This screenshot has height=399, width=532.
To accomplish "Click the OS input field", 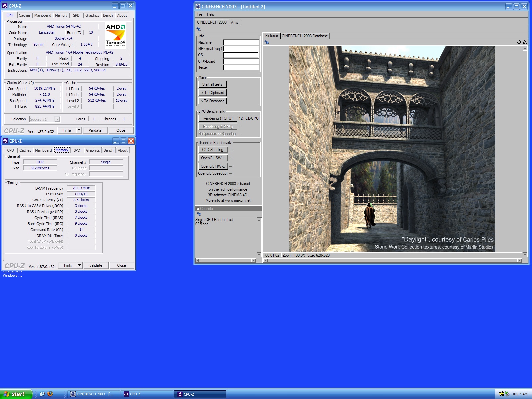I will point(241,55).
